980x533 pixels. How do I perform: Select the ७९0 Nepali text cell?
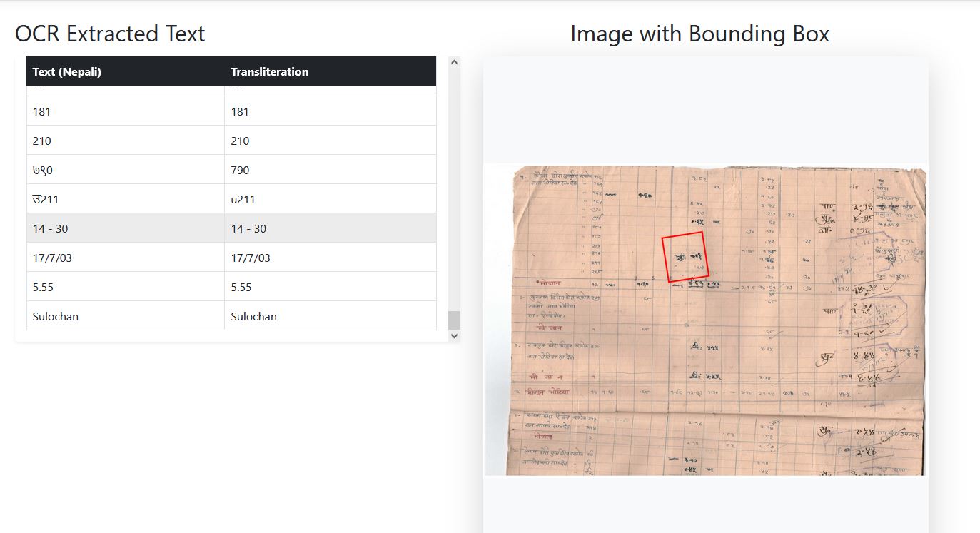click(x=126, y=170)
